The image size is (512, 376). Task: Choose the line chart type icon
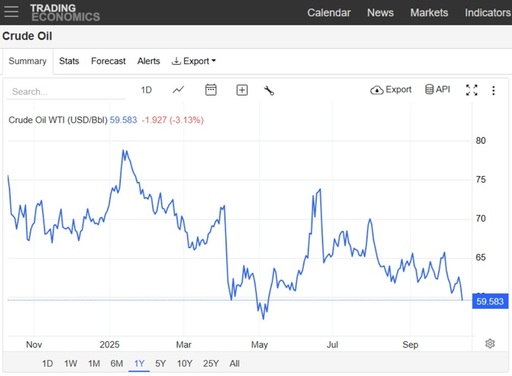(x=178, y=90)
